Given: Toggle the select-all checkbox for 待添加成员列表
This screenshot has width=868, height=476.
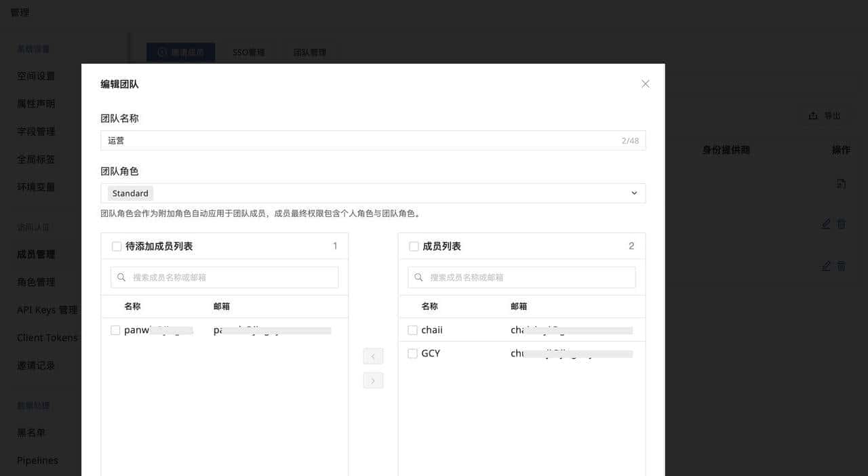Looking at the screenshot, I should 116,247.
